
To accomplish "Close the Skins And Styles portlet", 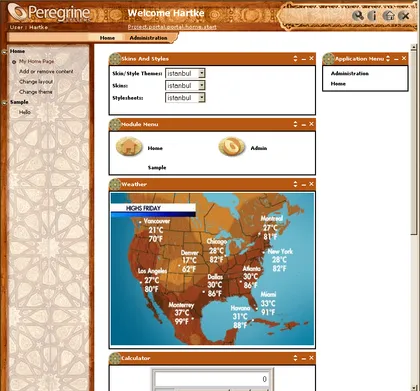I will tap(311, 58).
